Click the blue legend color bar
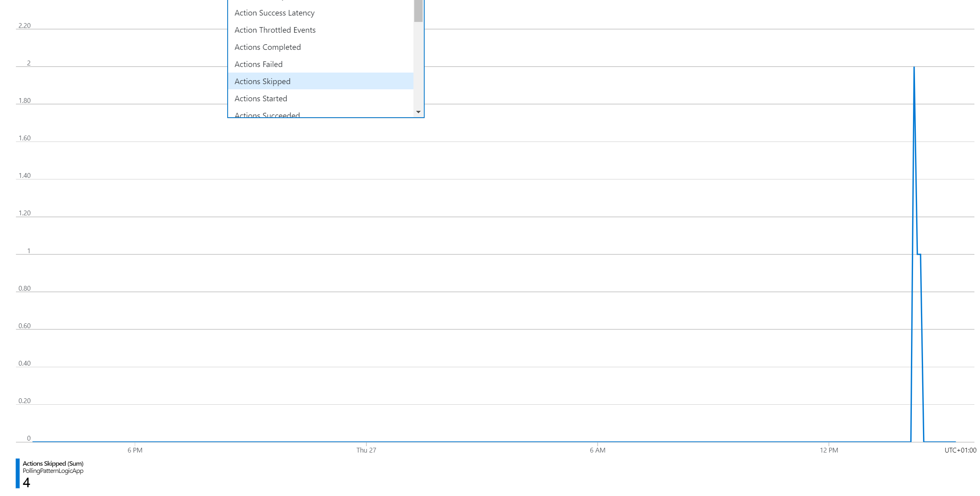The width and height of the screenshot is (980, 496). (x=18, y=473)
